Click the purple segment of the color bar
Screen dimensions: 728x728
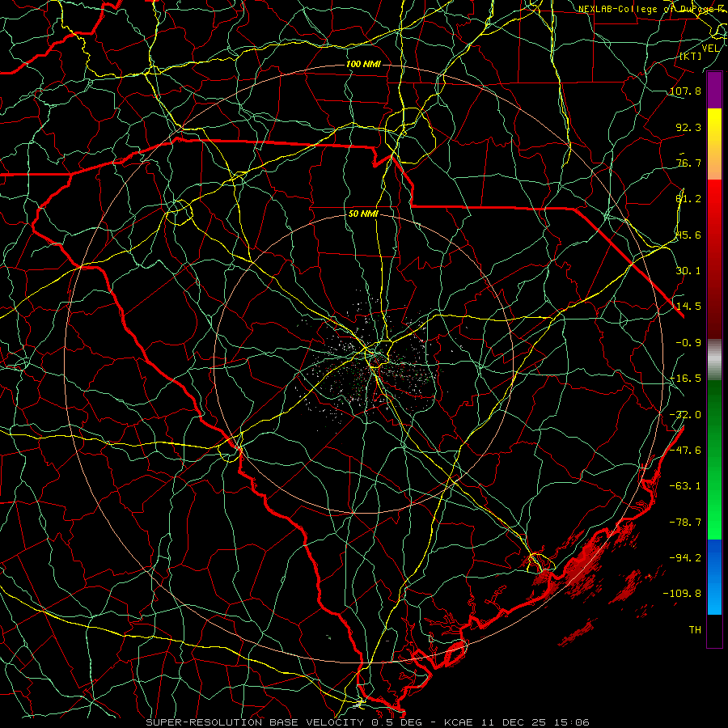714,91
